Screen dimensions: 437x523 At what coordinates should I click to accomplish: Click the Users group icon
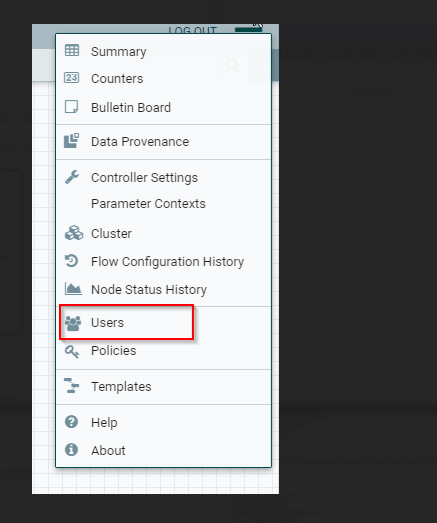pos(73,323)
